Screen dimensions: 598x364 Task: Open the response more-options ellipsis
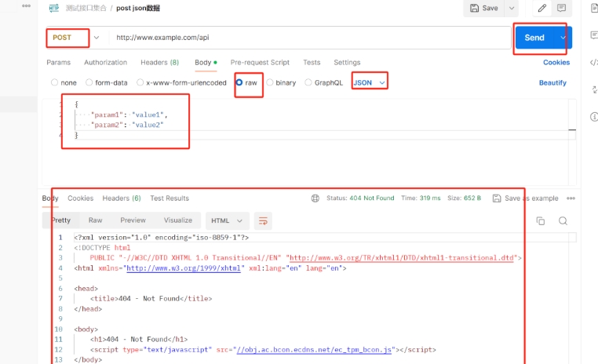click(x=571, y=198)
